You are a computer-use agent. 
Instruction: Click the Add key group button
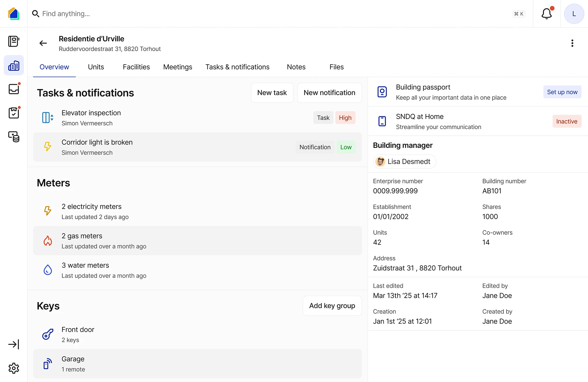click(x=332, y=306)
